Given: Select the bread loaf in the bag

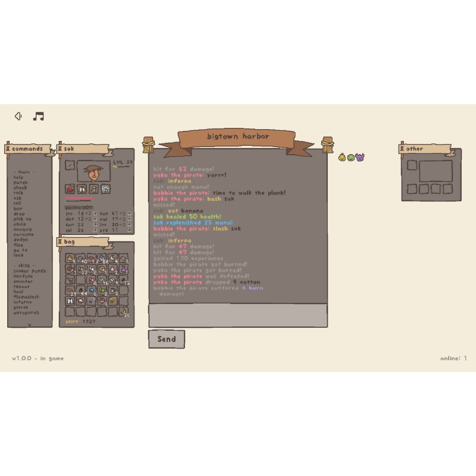Looking at the screenshot, I should pyautogui.click(x=102, y=270).
